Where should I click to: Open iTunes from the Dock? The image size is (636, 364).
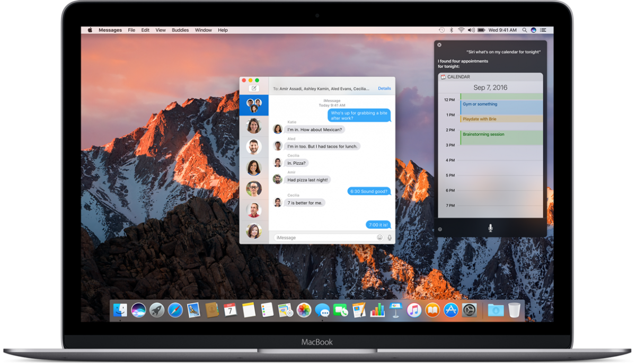[413, 310]
